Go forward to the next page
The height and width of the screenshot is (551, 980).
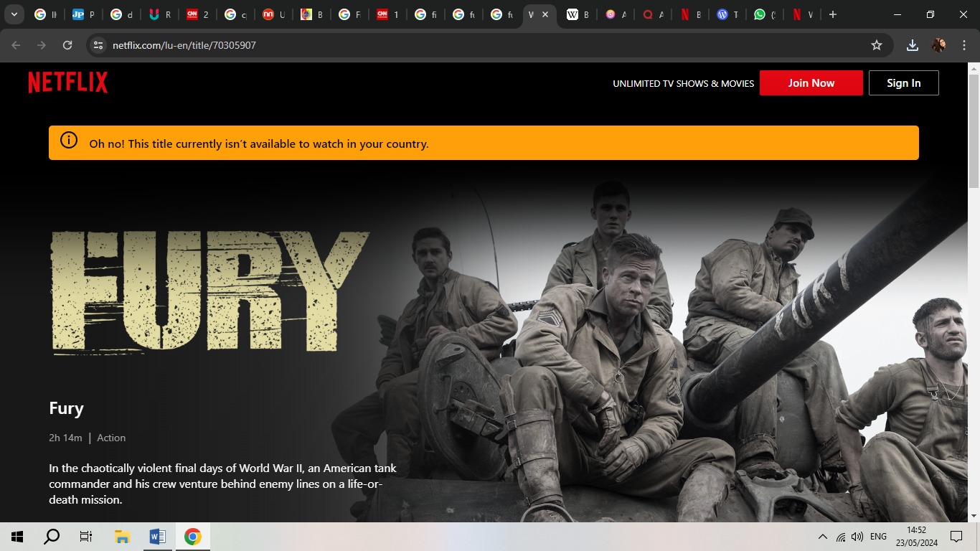pos(42,45)
